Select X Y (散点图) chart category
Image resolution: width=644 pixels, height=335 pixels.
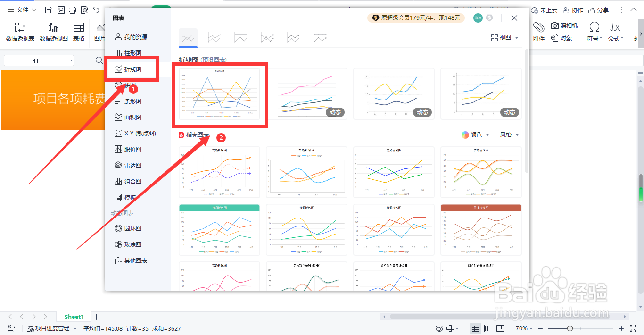pyautogui.click(x=135, y=133)
